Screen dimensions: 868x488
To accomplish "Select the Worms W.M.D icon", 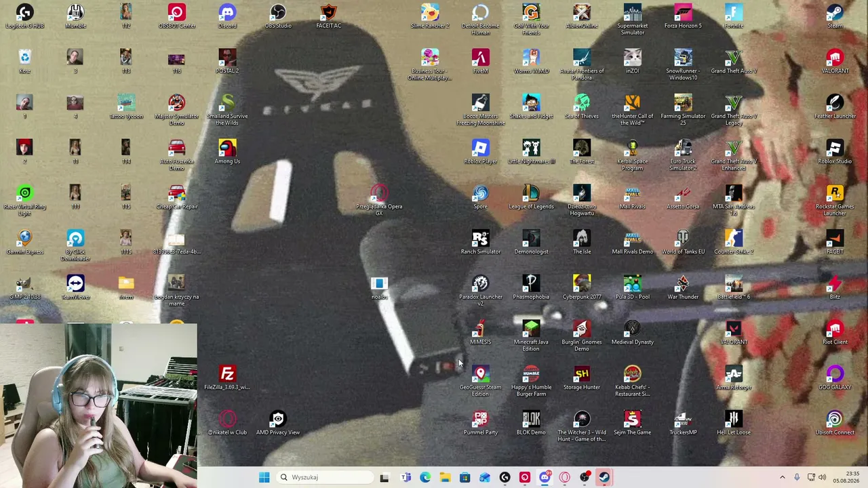I will tap(531, 62).
